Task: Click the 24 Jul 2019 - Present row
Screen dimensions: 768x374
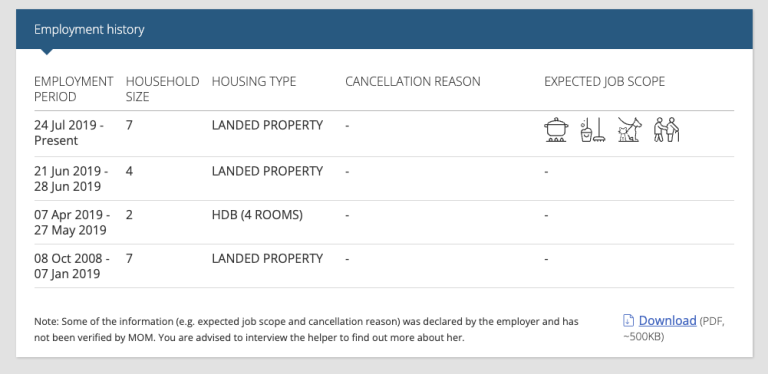Action: click(x=384, y=134)
